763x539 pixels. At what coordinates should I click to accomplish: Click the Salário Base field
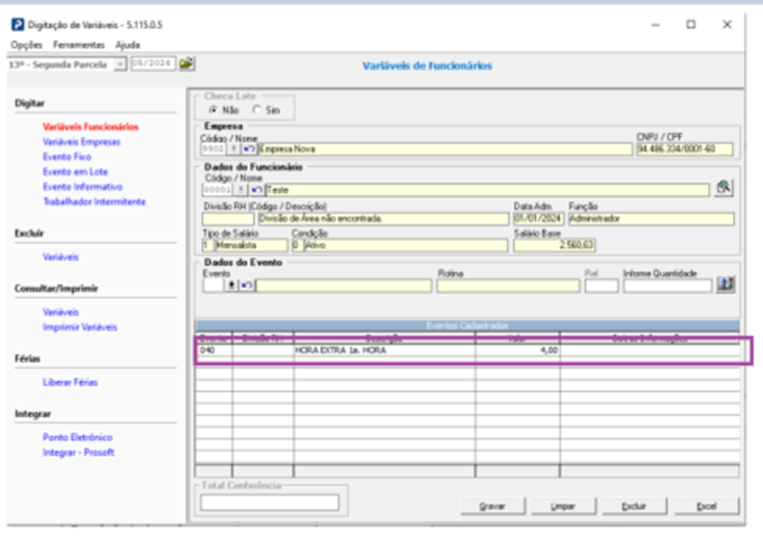pos(554,245)
